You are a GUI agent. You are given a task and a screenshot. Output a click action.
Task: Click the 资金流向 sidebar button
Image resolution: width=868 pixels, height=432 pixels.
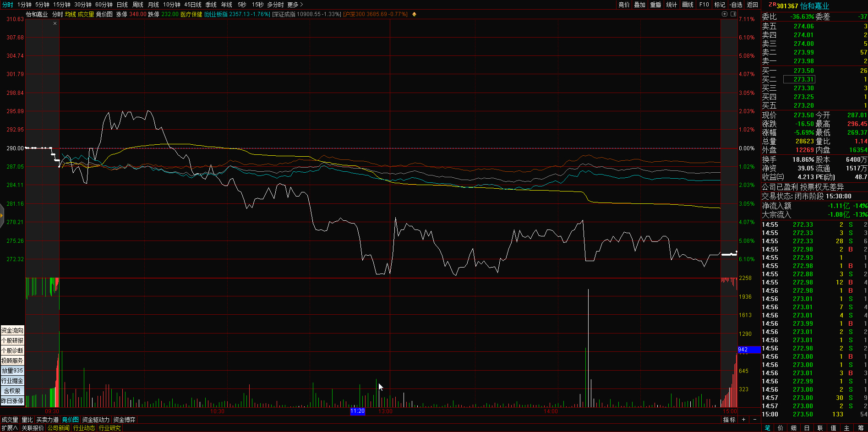click(12, 330)
